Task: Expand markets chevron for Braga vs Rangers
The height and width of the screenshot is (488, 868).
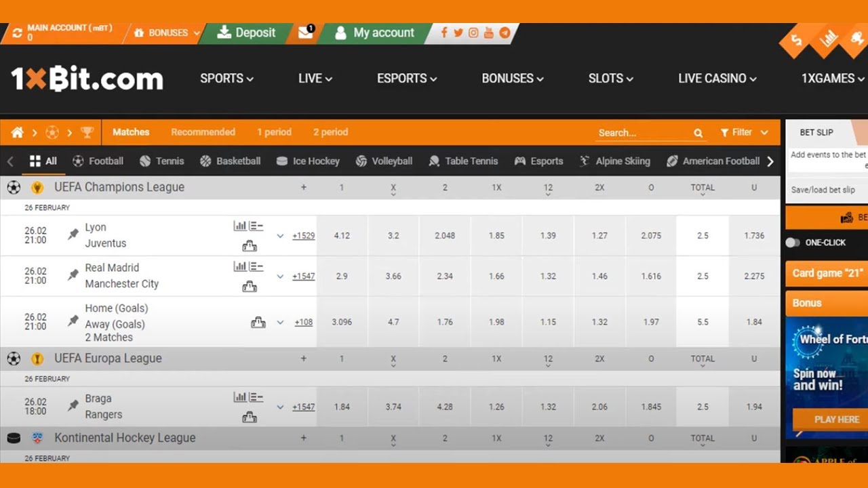Action: [280, 407]
